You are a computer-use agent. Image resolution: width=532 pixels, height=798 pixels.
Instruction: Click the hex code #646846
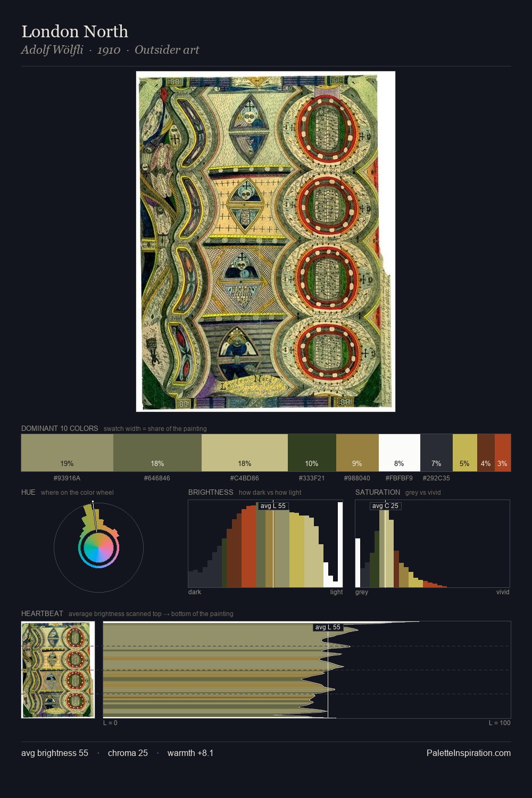(157, 478)
